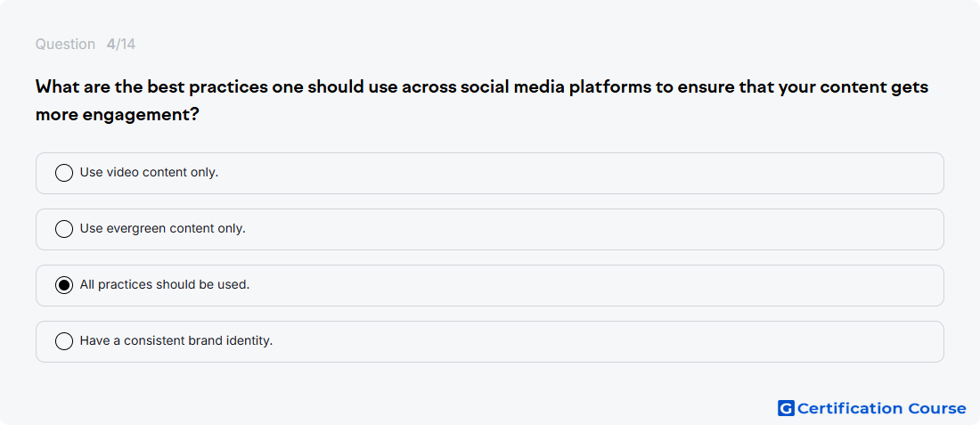Click the 4/14 question counter
This screenshot has width=980, height=425.
pyautogui.click(x=120, y=45)
